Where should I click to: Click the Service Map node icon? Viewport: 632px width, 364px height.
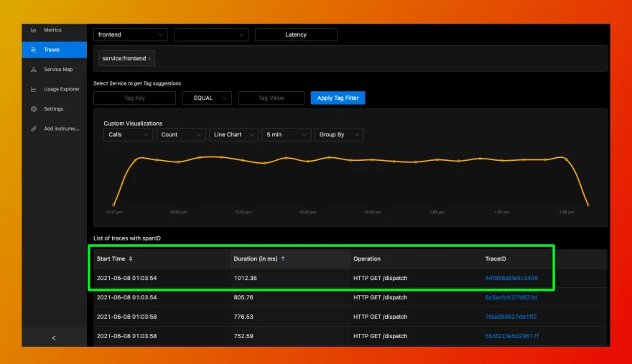[x=34, y=70]
